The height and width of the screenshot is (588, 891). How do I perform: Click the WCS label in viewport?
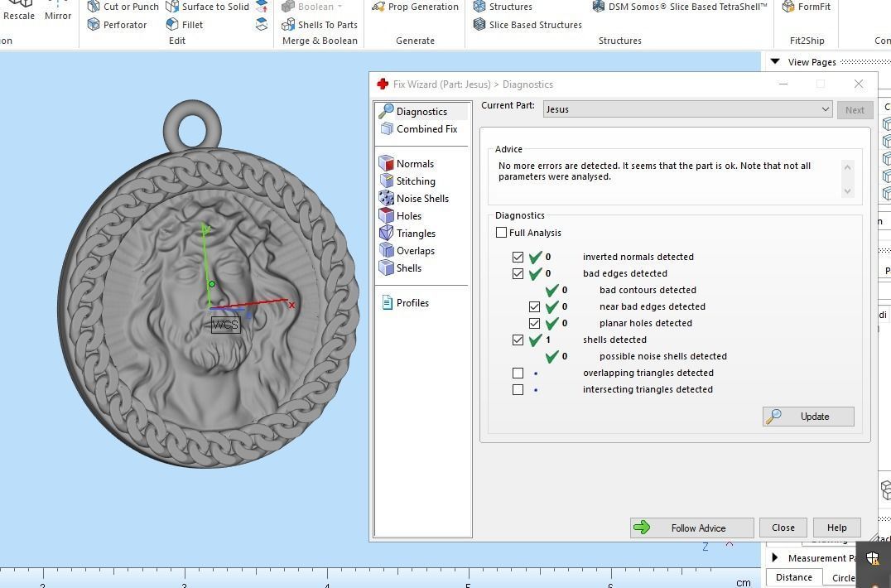pyautogui.click(x=225, y=325)
